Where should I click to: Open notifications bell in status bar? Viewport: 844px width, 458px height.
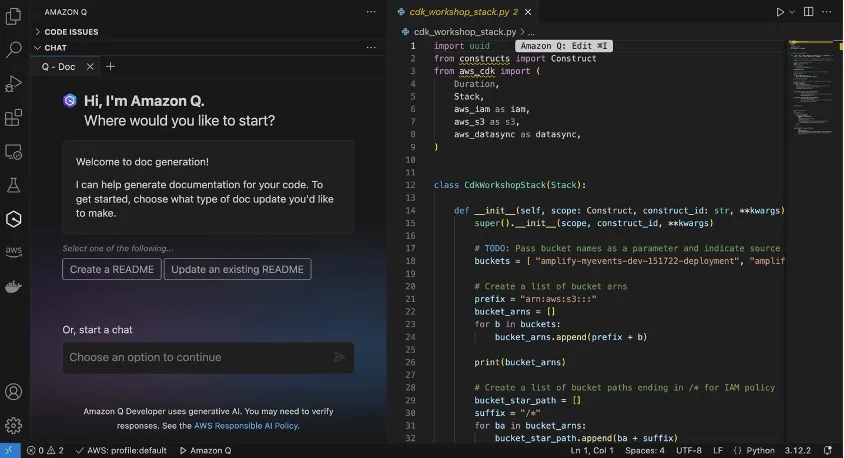(828, 450)
